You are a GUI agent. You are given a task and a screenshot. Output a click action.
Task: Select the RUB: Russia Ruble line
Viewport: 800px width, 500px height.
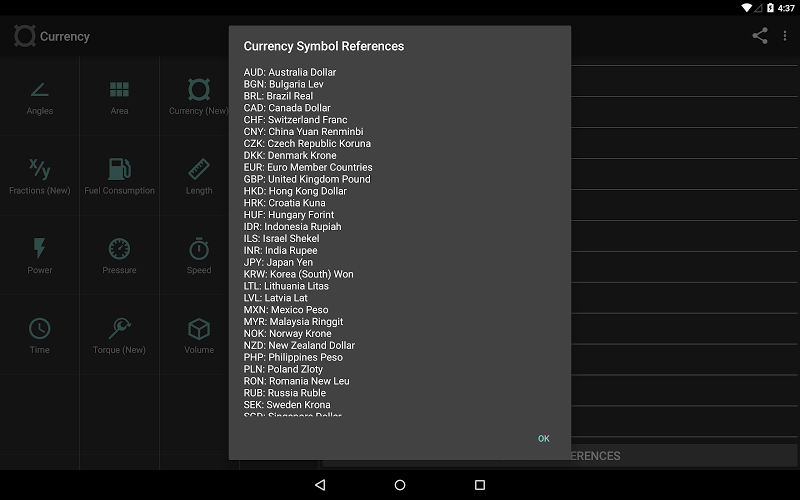point(285,393)
